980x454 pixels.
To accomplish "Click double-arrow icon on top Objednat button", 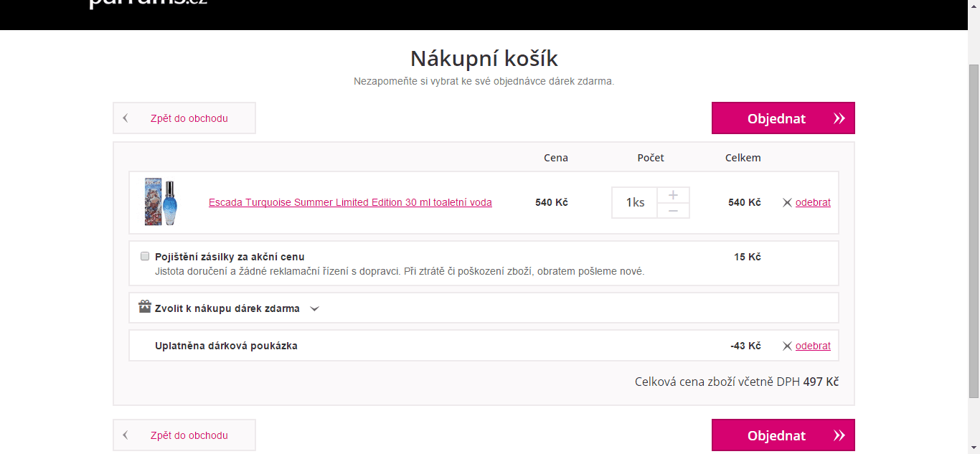I will pos(839,118).
